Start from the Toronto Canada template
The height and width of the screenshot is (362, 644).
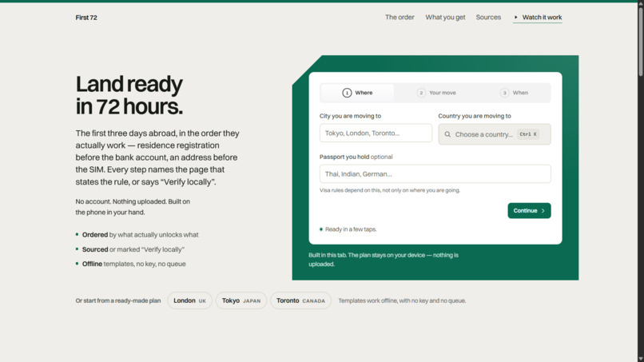click(x=300, y=300)
